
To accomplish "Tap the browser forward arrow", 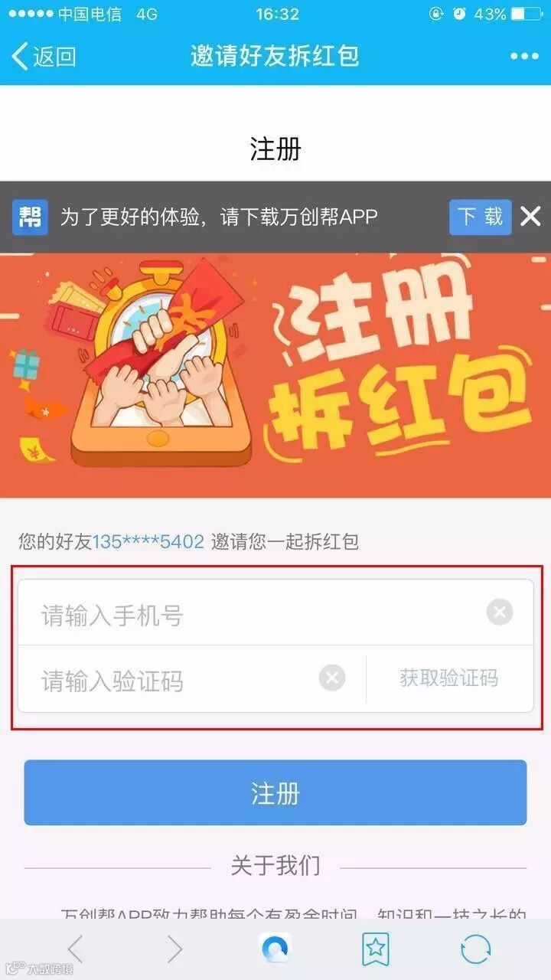I will 175,949.
